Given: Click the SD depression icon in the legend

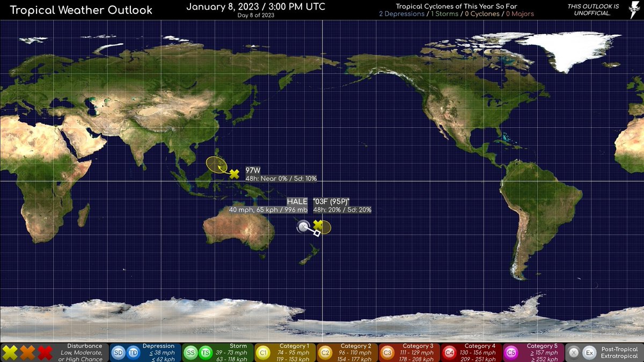Looking at the screenshot, I should (x=119, y=353).
